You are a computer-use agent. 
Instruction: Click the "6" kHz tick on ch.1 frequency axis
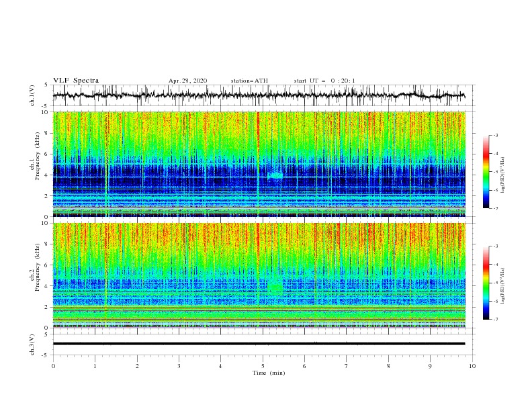(x=48, y=154)
